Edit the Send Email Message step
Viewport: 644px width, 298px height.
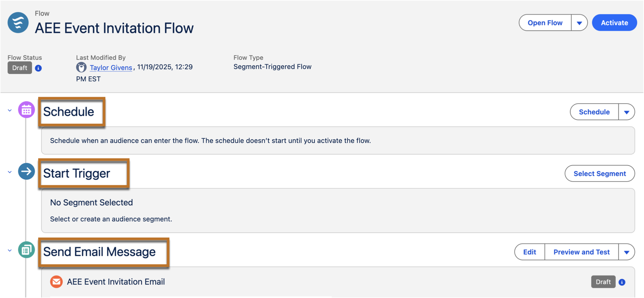pos(529,252)
